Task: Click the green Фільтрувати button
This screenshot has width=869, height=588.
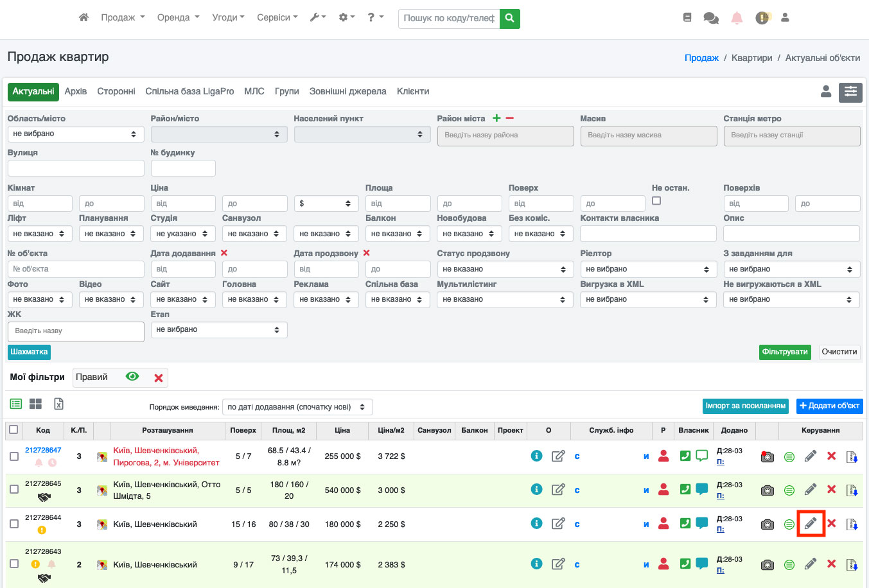Action: pos(785,352)
